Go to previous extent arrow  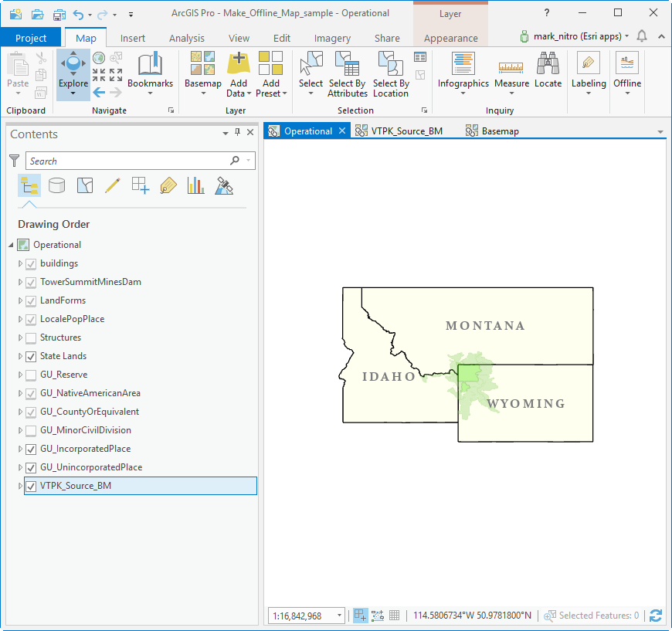99,92
